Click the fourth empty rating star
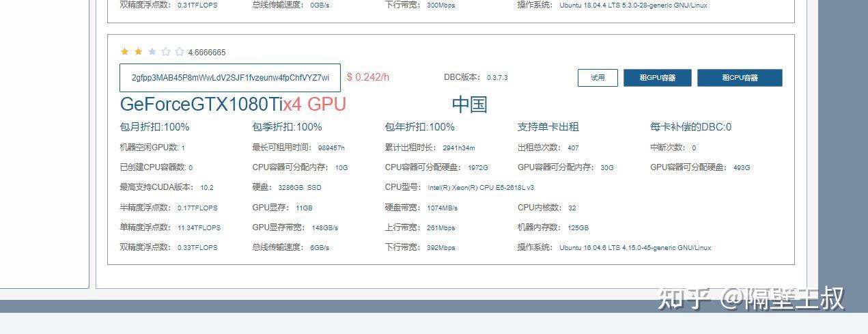 tap(166, 52)
